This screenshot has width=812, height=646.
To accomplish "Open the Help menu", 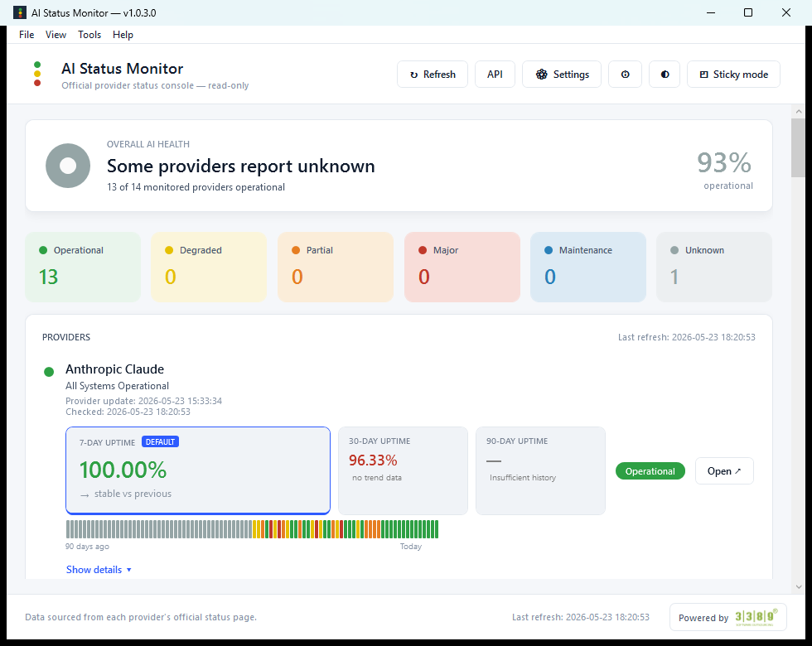I will [123, 35].
